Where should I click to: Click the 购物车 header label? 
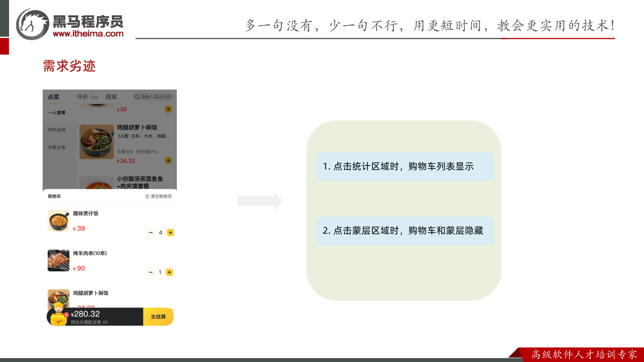[54, 197]
